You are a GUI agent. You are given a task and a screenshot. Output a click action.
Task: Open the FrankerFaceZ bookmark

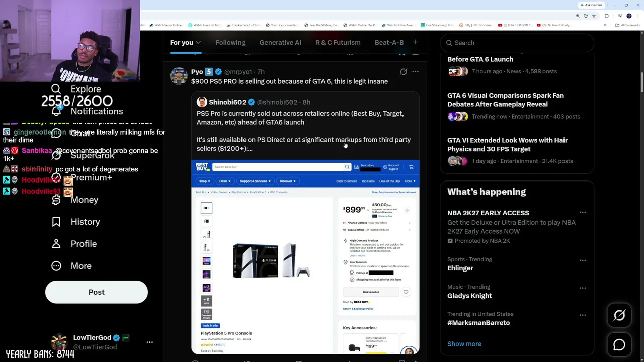coord(244,25)
